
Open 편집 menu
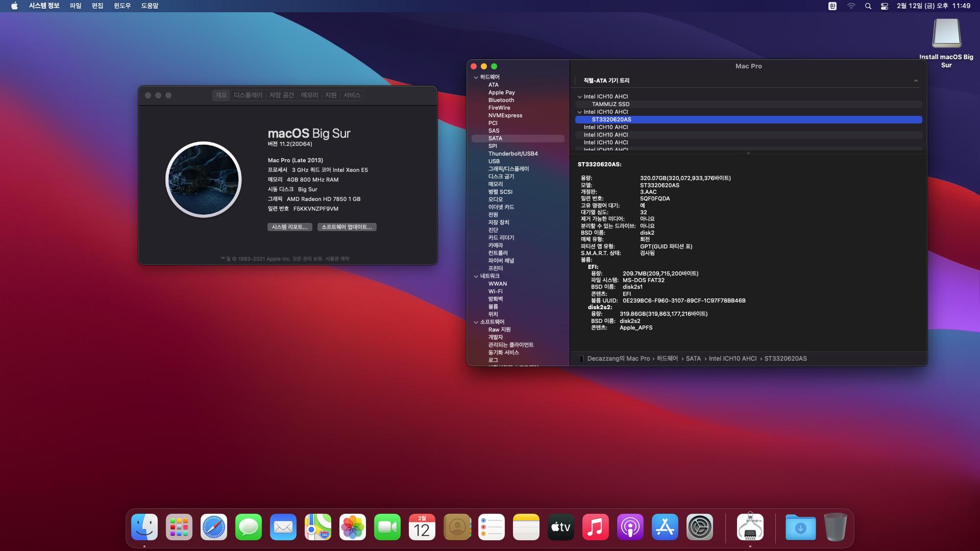point(97,6)
